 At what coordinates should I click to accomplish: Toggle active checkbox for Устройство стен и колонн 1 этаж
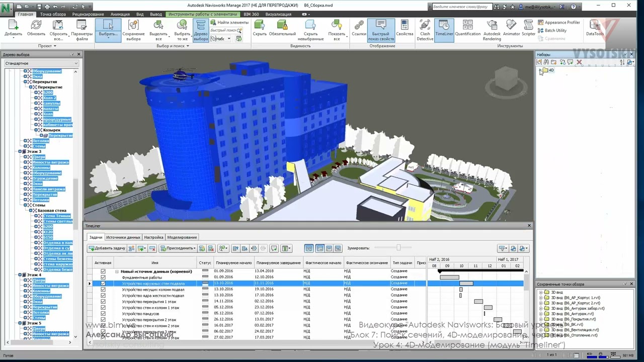click(103, 307)
